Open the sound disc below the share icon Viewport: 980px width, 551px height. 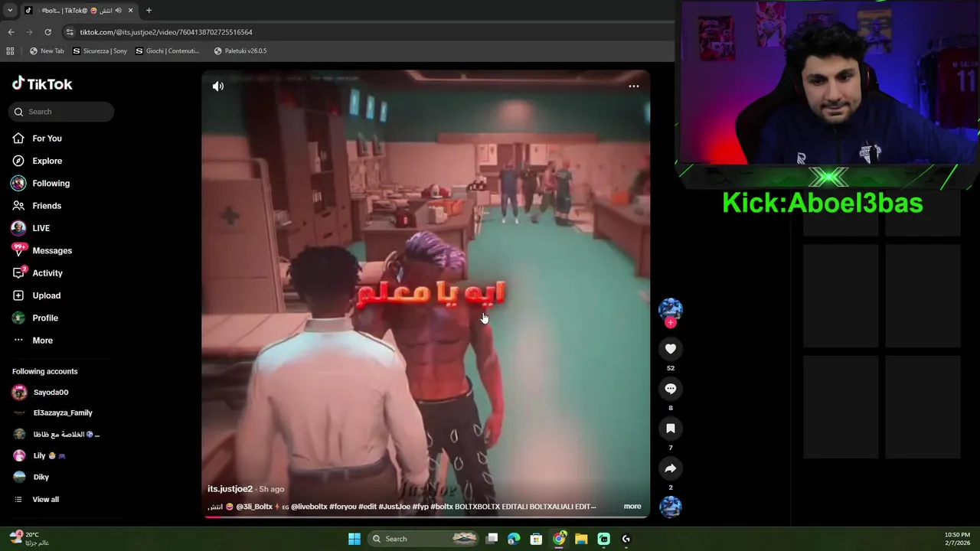(671, 507)
